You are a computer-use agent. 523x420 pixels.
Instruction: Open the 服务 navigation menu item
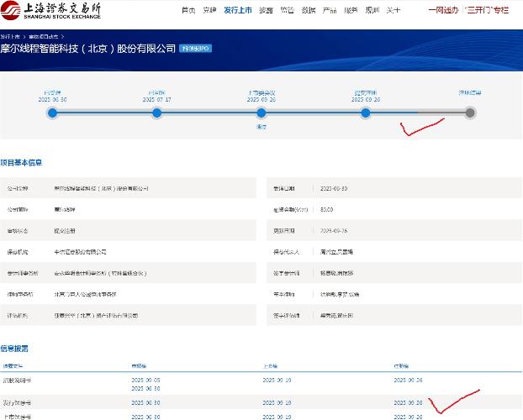(351, 10)
